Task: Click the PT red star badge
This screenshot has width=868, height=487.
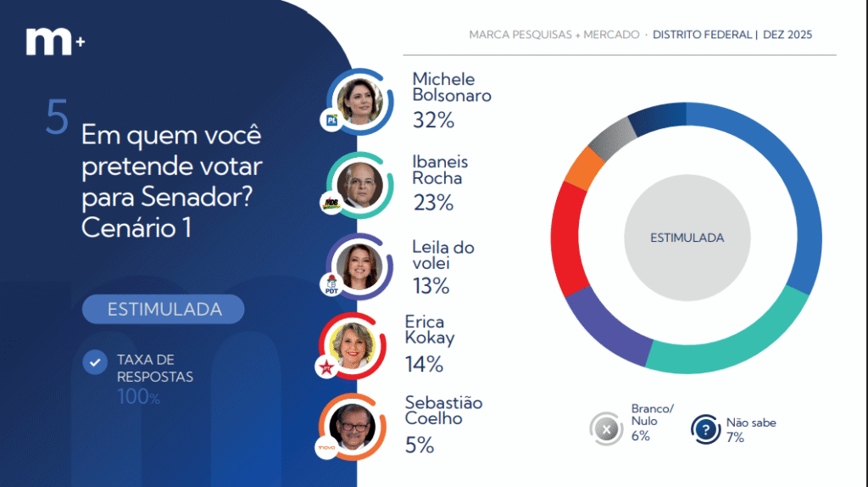Action: [325, 367]
